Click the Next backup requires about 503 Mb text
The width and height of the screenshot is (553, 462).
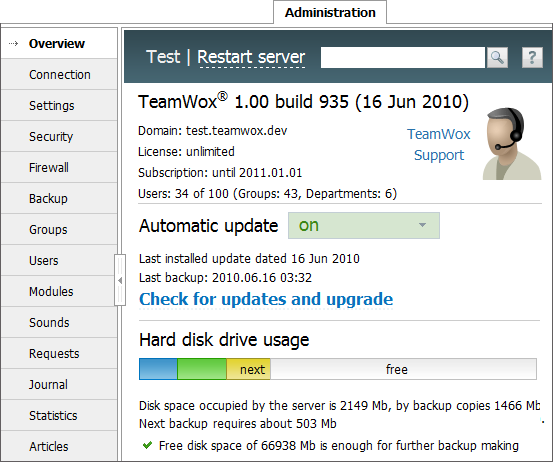click(x=238, y=424)
